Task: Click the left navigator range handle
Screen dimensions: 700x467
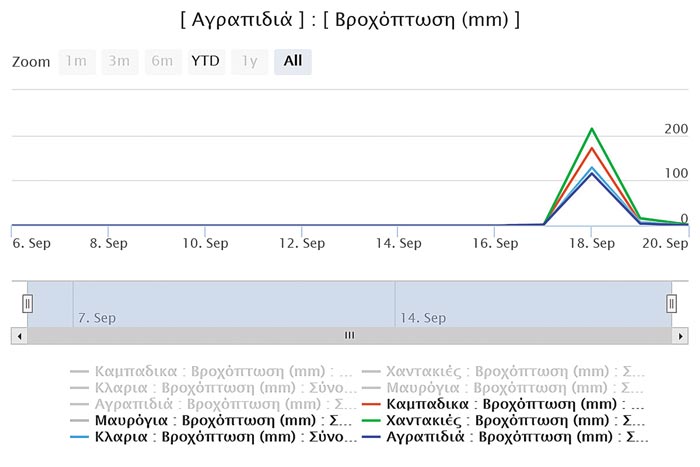Action: pyautogui.click(x=28, y=303)
